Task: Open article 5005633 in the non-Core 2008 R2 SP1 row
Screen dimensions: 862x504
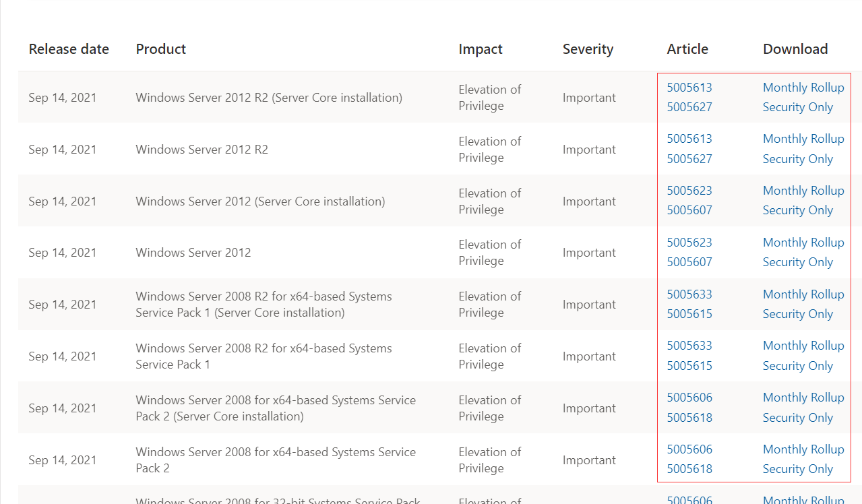Action: tap(689, 346)
